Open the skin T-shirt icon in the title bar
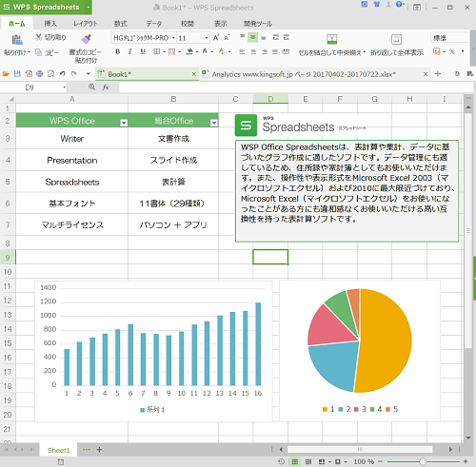The width and height of the screenshot is (476, 467). (376, 5)
